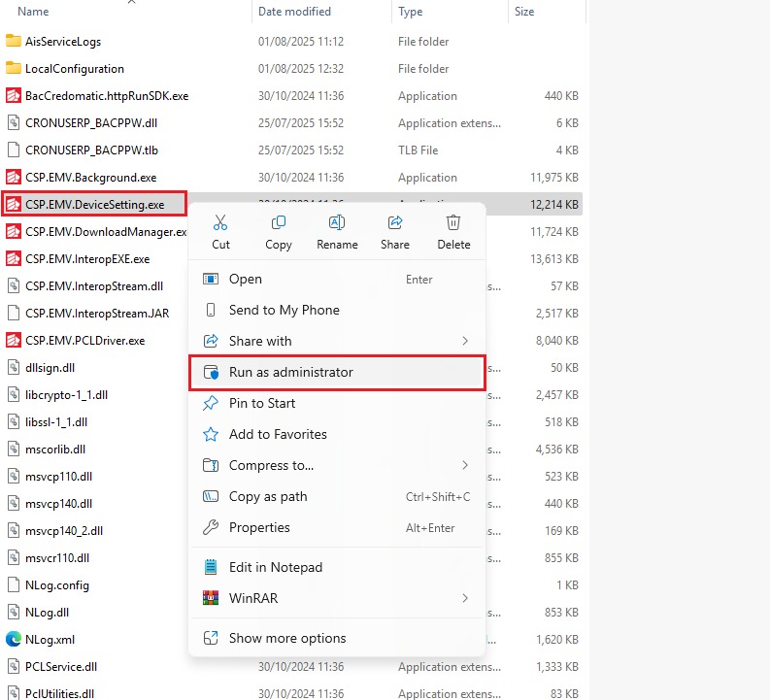
Task: Click the Cut scissors icon
Action: tap(220, 222)
